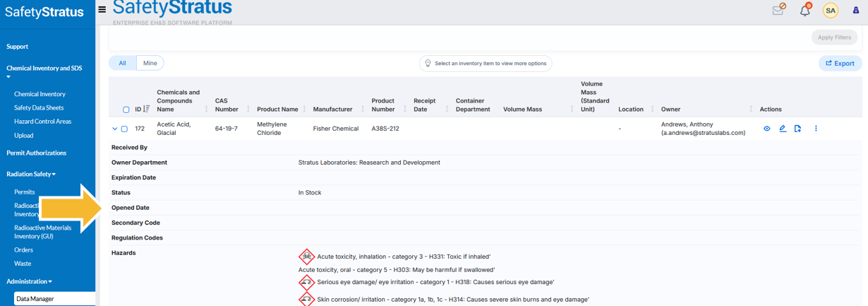The image size is (868, 306).
Task: Open Upload in the sidebar
Action: 23,135
